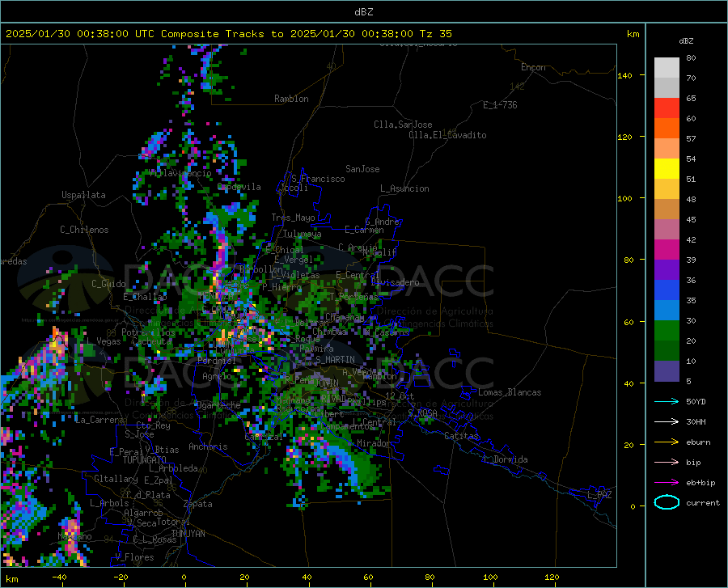Click the C_Chilenos label
Image resolution: width=728 pixels, height=588 pixels.
pos(84,230)
